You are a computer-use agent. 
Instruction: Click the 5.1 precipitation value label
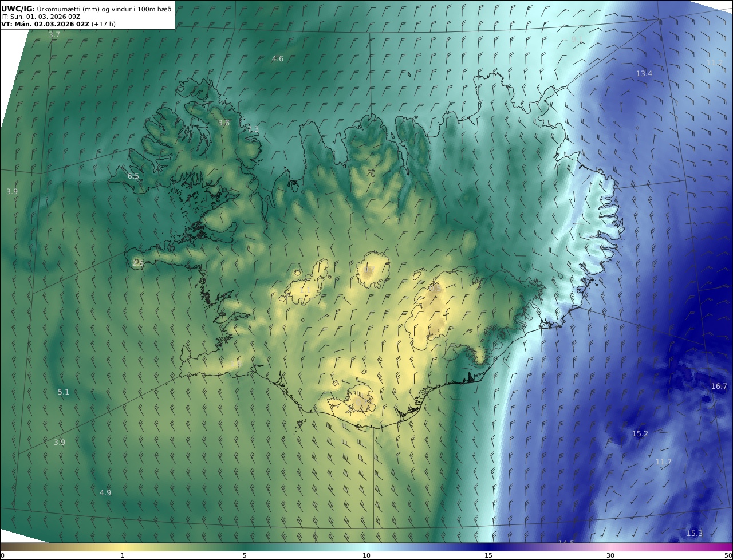point(64,392)
